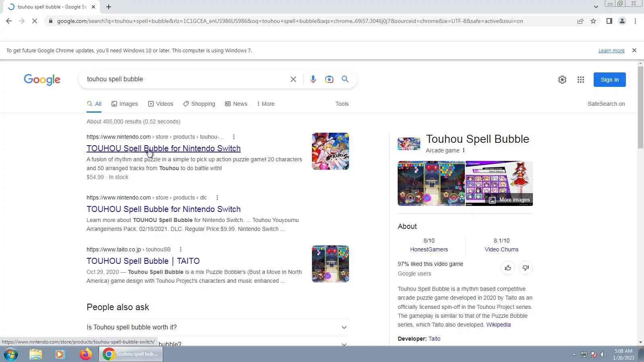Image resolution: width=644 pixels, height=362 pixels.
Task: Open Google apps grid
Action: click(581, 80)
